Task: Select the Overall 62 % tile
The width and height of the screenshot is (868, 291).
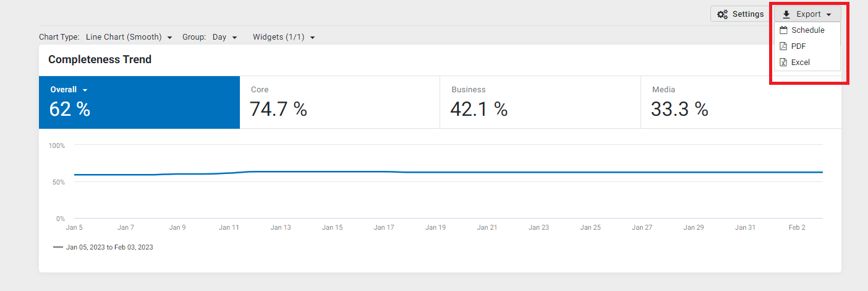Action: (x=139, y=102)
